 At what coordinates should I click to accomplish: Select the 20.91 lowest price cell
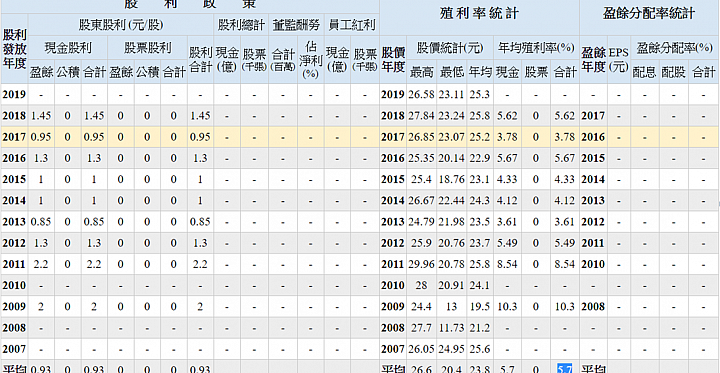point(451,285)
